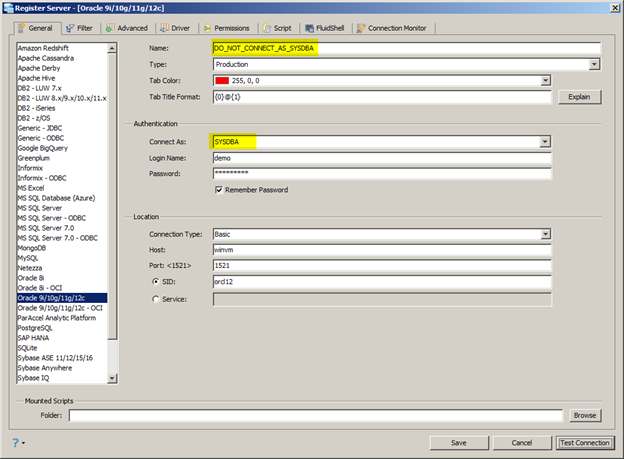
Task: Expand the Connection Type dropdown
Action: [546, 234]
